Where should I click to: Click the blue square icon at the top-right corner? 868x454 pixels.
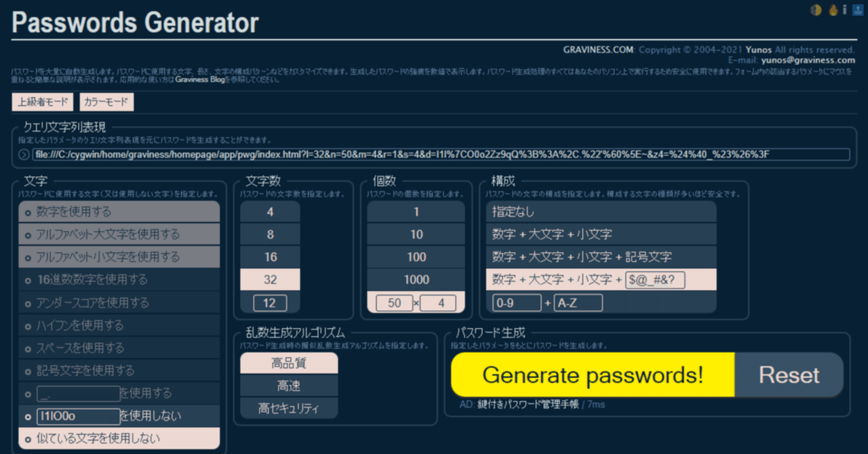(858, 9)
